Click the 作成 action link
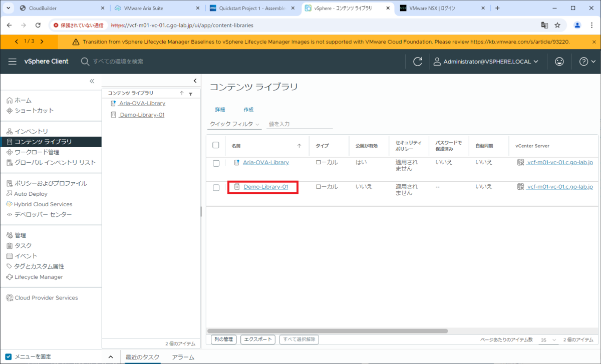Image resolution: width=601 pixels, height=364 pixels. pos(248,110)
